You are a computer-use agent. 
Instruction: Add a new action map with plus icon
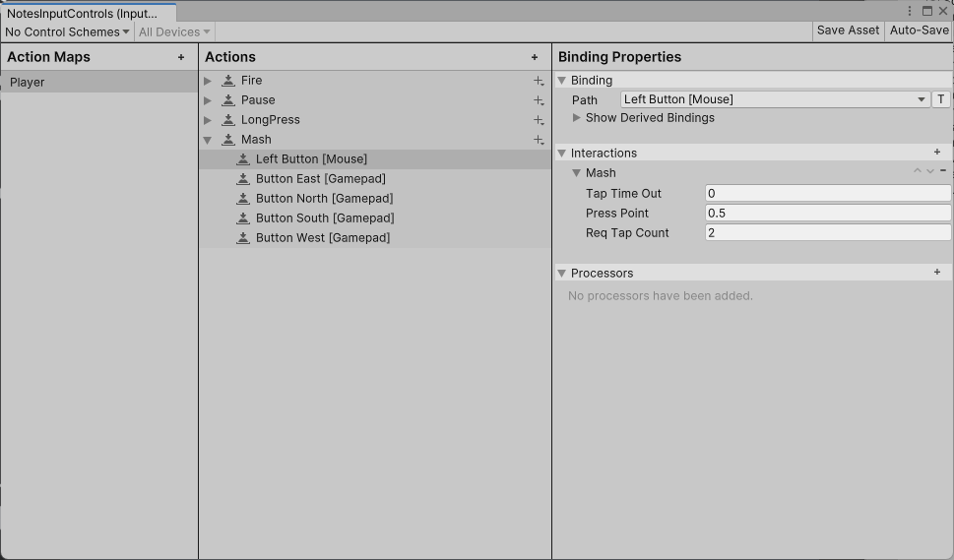tap(181, 57)
